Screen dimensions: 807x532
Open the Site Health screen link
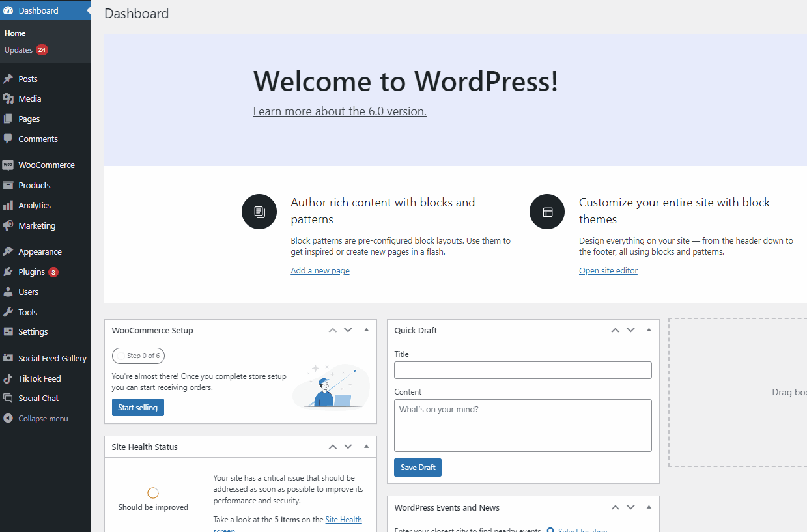pyautogui.click(x=343, y=520)
